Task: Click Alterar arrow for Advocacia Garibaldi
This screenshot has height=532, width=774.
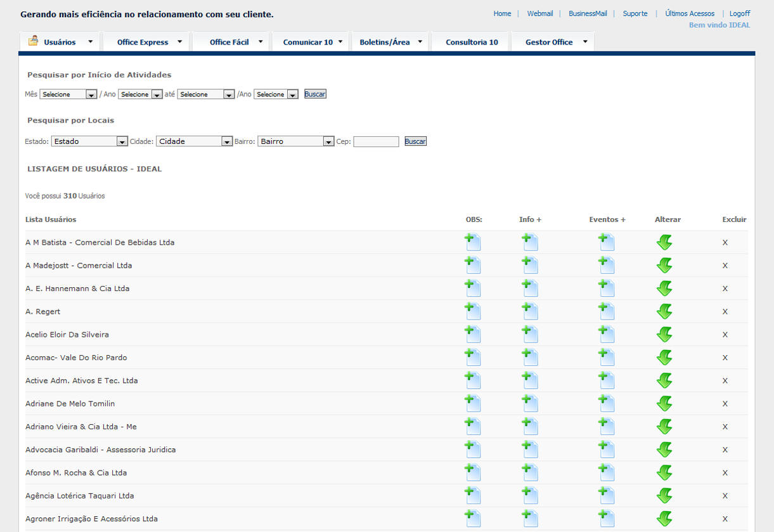Action: [664, 450]
